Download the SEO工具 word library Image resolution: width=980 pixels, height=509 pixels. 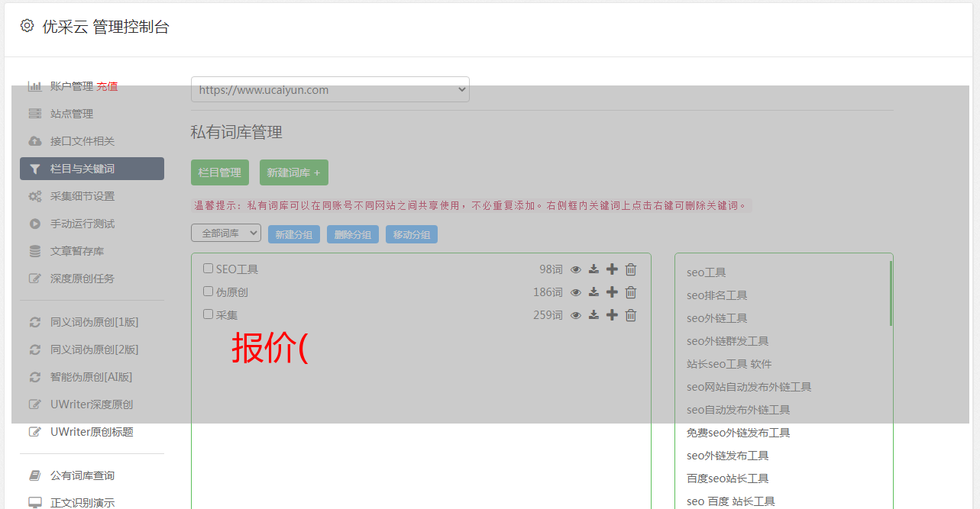click(x=593, y=269)
